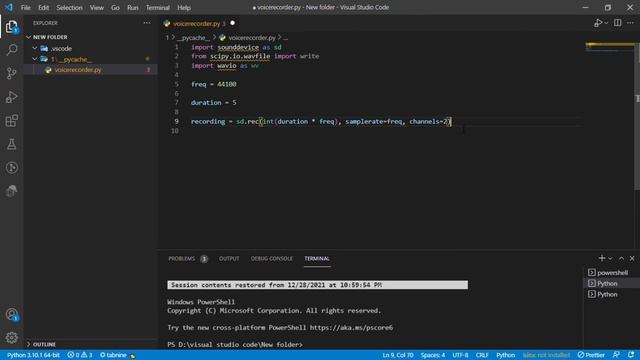Create a new terminal with plus icon
The height and width of the screenshot is (360, 640).
pyautogui.click(x=602, y=258)
